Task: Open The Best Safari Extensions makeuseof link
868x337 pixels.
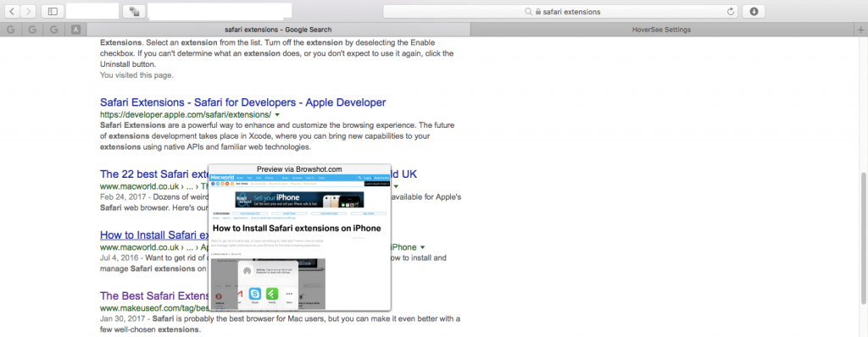Action: (154, 295)
